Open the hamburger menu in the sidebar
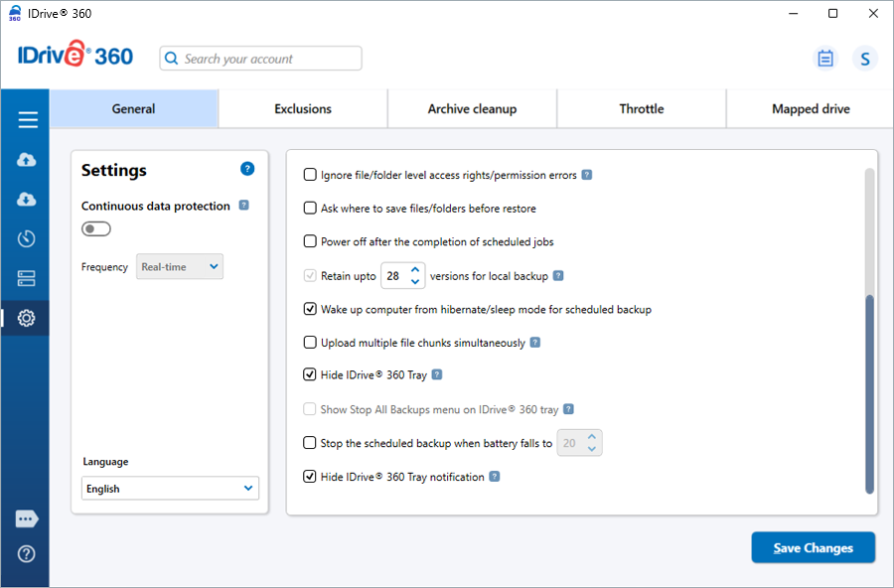Viewport: 894px width, 588px height. (27, 120)
